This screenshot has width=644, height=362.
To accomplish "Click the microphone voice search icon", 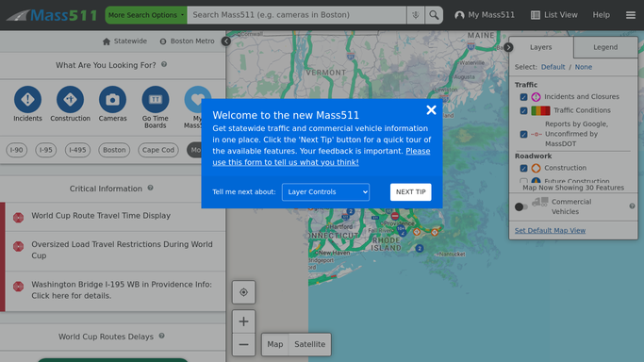I will coord(415,15).
